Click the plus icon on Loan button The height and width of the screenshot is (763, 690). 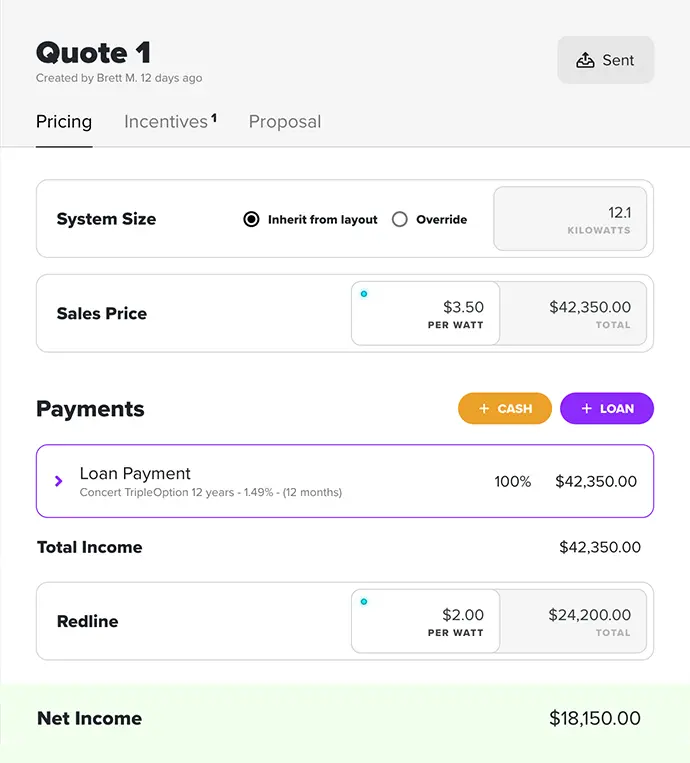pyautogui.click(x=586, y=409)
